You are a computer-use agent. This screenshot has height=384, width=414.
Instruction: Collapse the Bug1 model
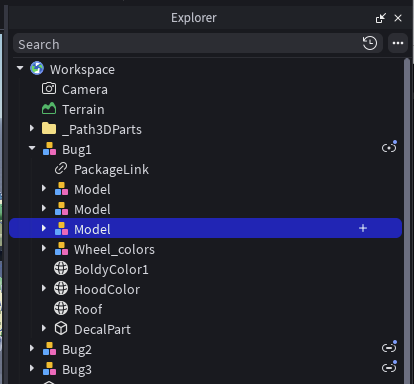click(x=32, y=148)
